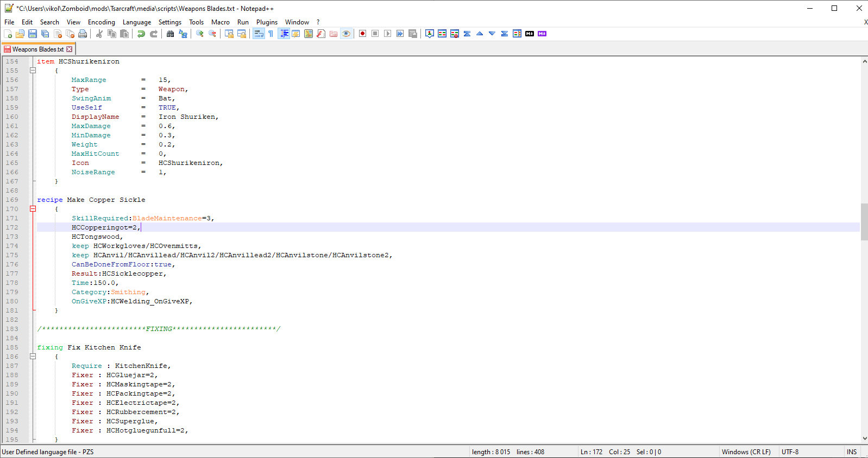Click the Open file toolbar icon
The width and height of the screenshot is (868, 458).
coord(20,34)
